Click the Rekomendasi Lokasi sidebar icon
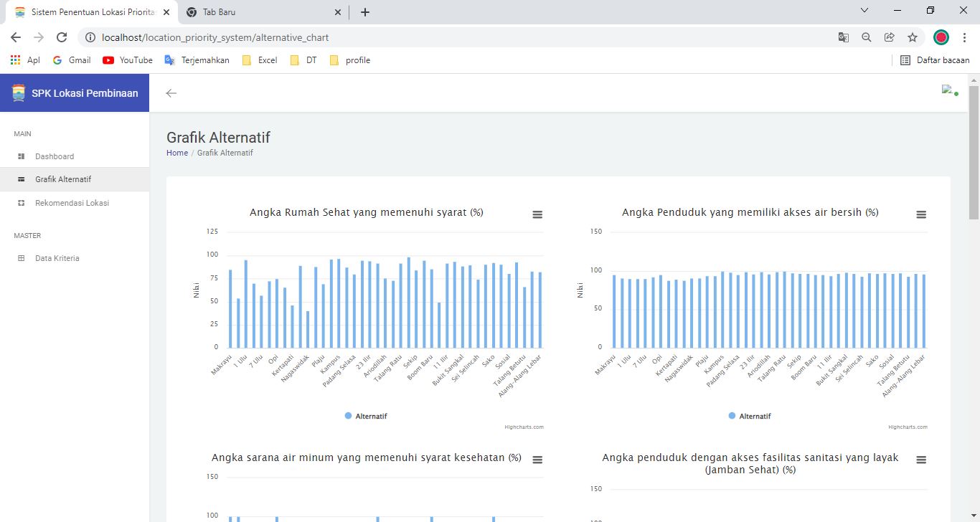 (21, 203)
